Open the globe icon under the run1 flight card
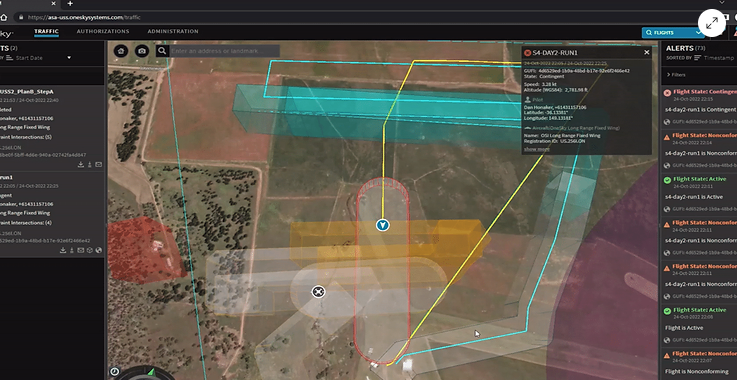 pyautogui.click(x=98, y=250)
